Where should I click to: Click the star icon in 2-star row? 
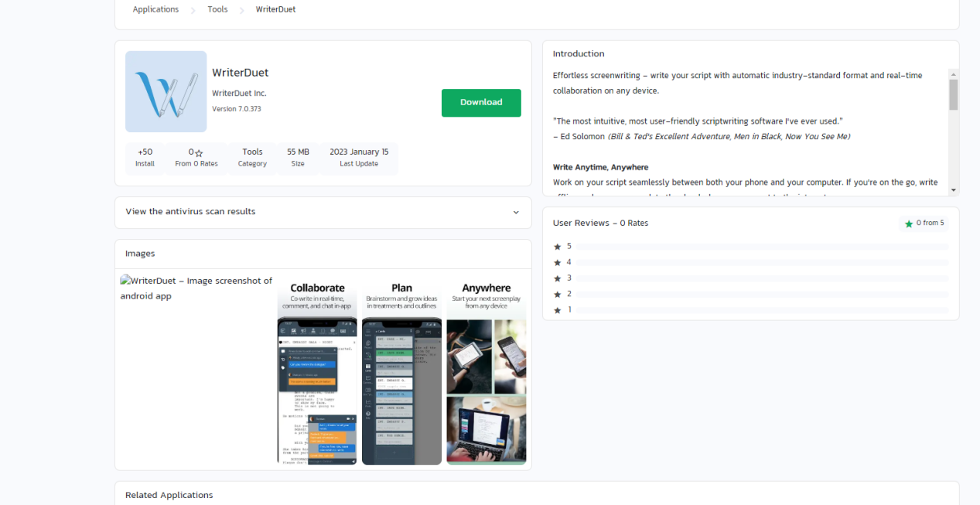coord(557,295)
